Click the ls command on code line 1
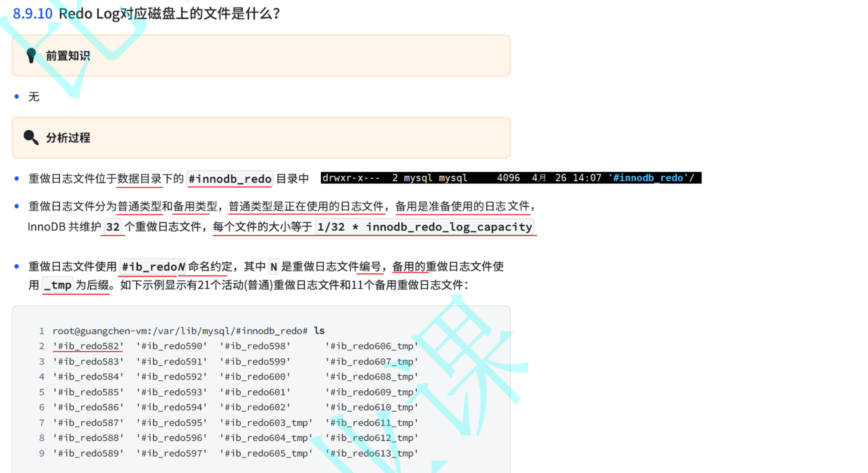Screen dimensions: 868x473 click(x=319, y=331)
